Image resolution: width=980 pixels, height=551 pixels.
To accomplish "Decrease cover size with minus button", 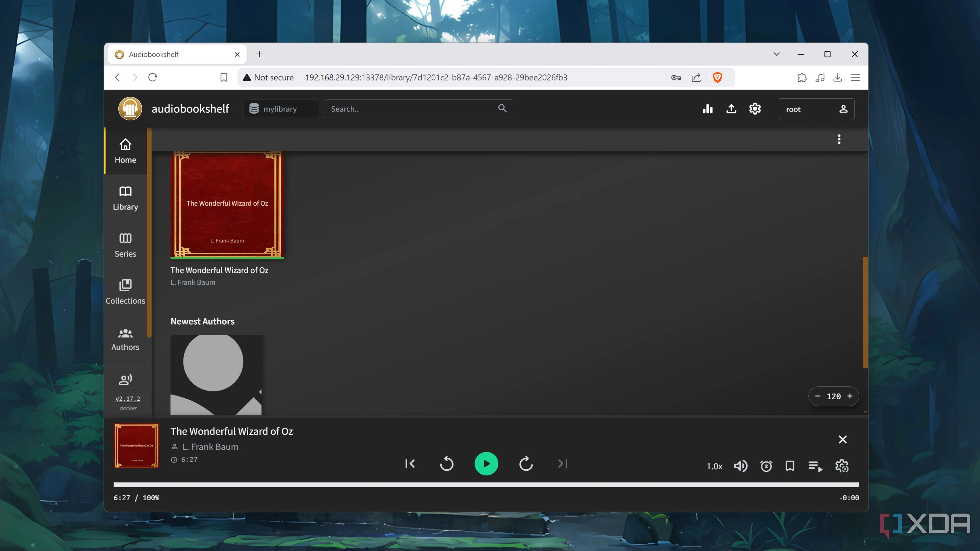I will (x=817, y=396).
